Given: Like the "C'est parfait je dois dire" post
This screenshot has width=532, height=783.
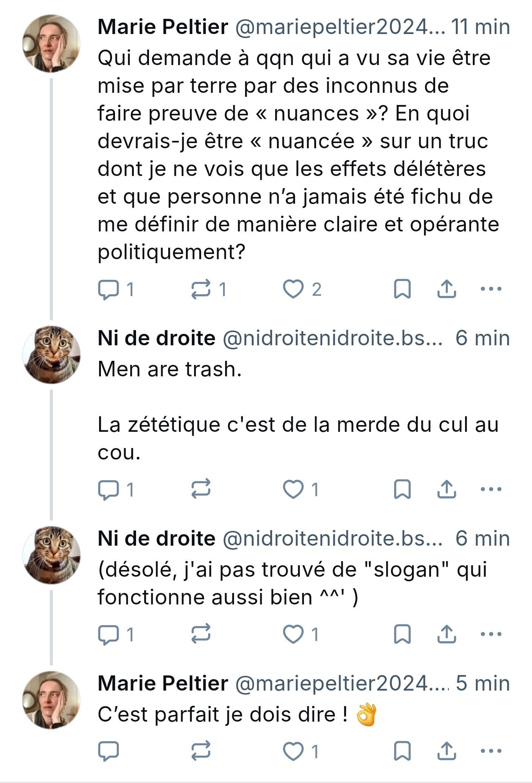Looking at the screenshot, I should pos(293,751).
